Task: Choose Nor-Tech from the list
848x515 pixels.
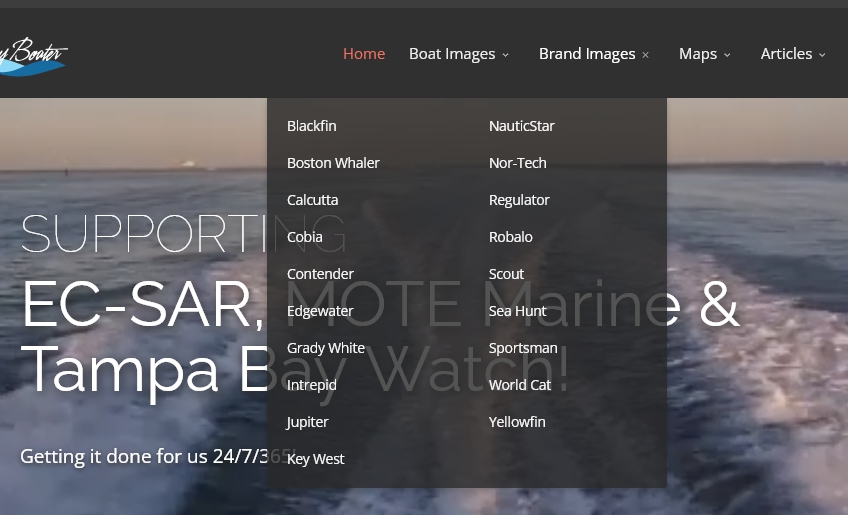Action: click(x=517, y=163)
